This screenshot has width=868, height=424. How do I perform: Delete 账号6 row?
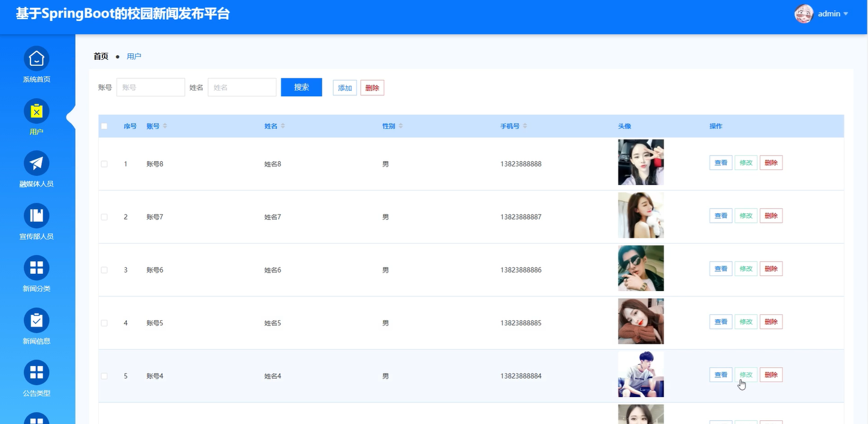click(x=771, y=269)
